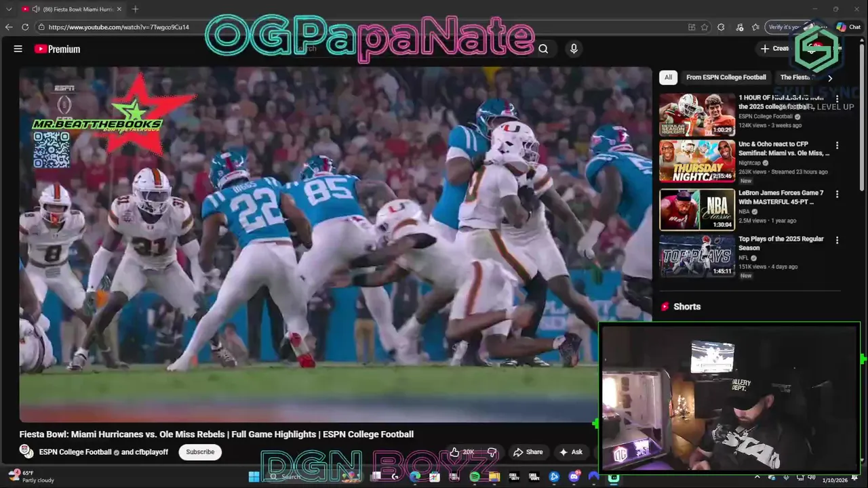This screenshot has width=868, height=488.
Task: Click the LeBron James Forces Game 7 title
Action: coord(781,197)
